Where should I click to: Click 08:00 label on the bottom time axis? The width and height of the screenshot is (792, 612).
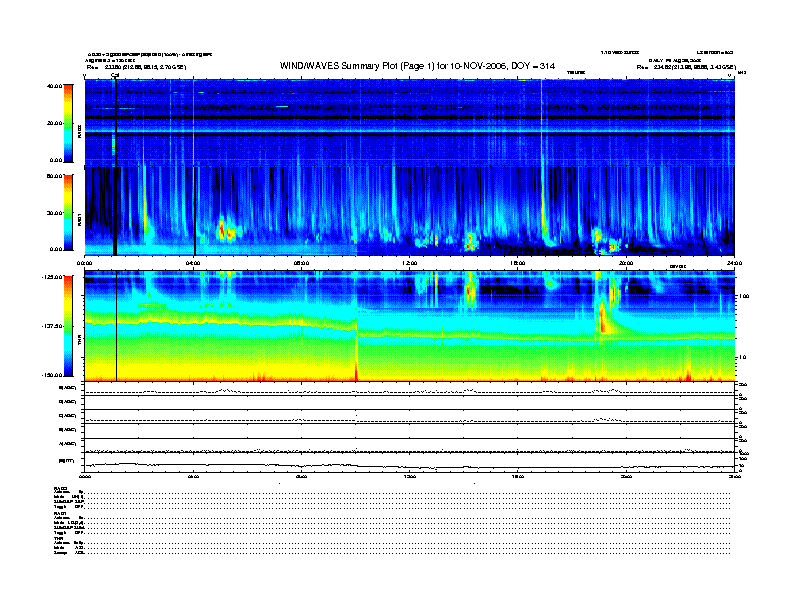point(302,476)
